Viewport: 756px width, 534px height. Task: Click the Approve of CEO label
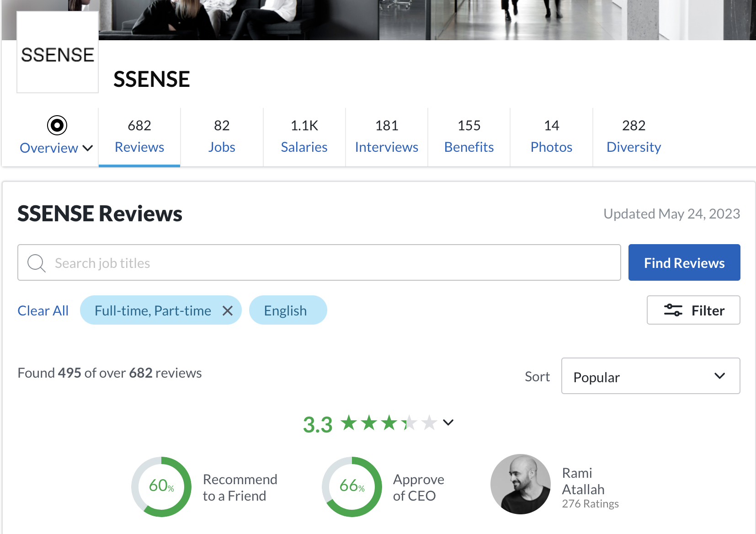[419, 487]
